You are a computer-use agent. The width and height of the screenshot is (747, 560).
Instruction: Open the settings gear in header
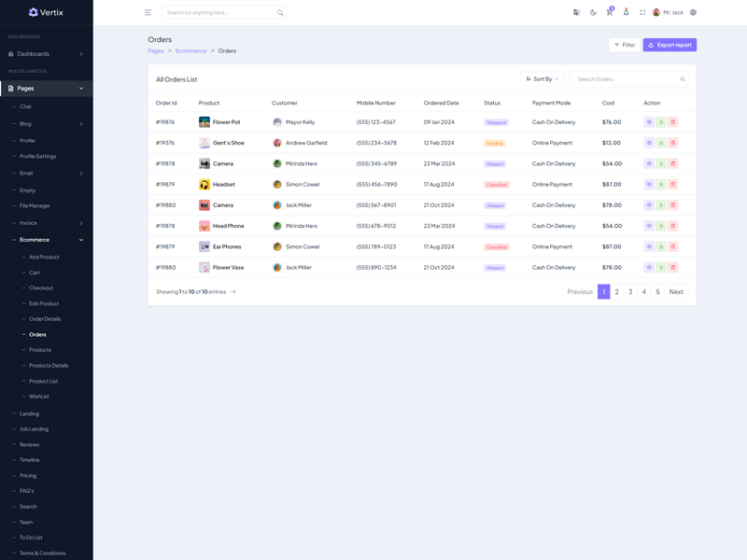click(693, 12)
